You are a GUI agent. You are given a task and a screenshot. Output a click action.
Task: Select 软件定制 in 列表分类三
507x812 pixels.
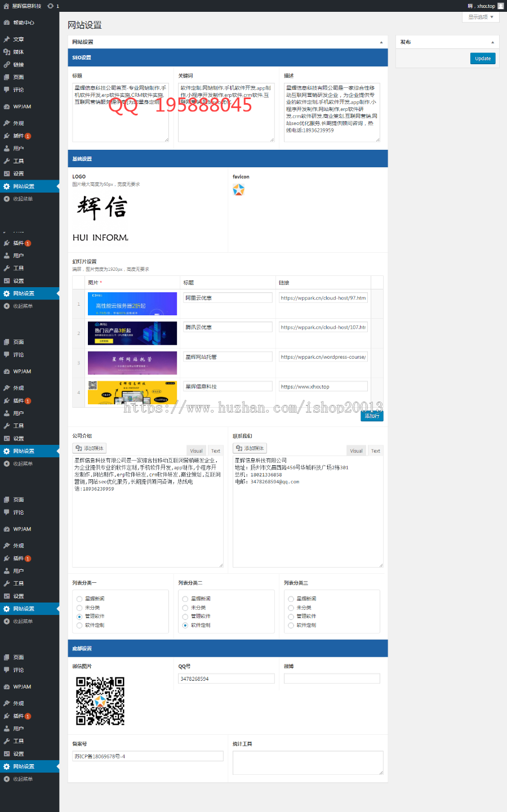tap(291, 626)
